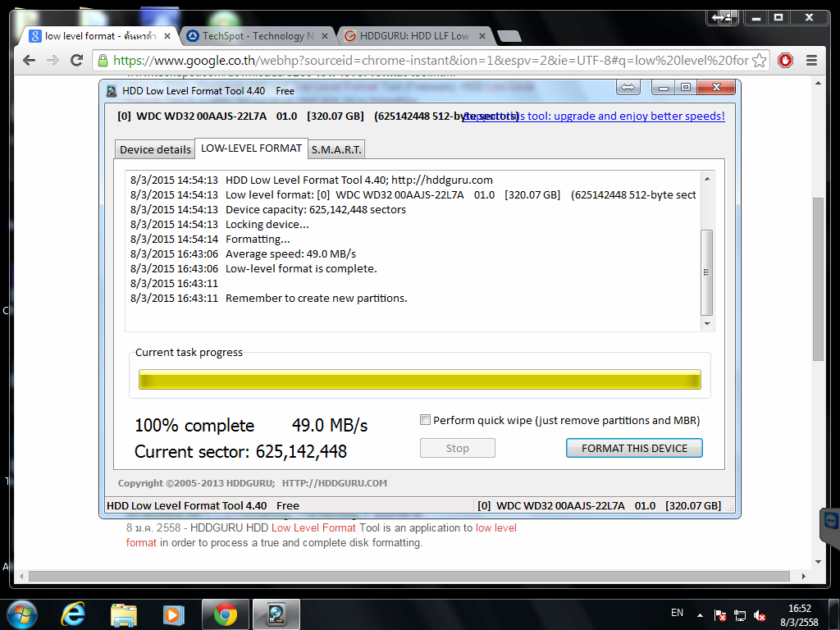Click the log scroll up arrow
The image size is (840, 630).
[x=707, y=179]
